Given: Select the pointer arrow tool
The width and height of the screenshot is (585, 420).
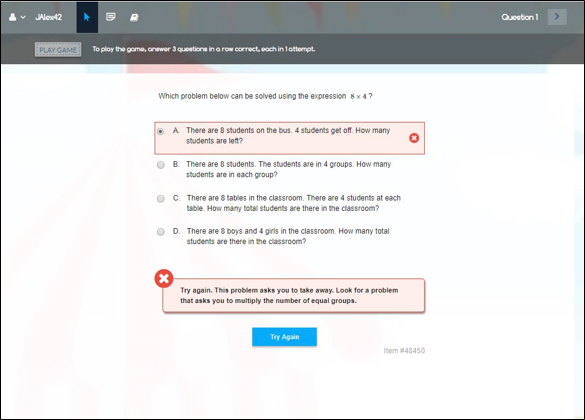Looking at the screenshot, I should [x=87, y=17].
